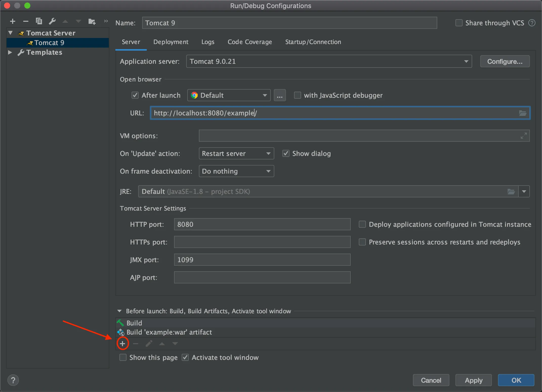Click Cancel button
This screenshot has width=542, height=392.
431,380
